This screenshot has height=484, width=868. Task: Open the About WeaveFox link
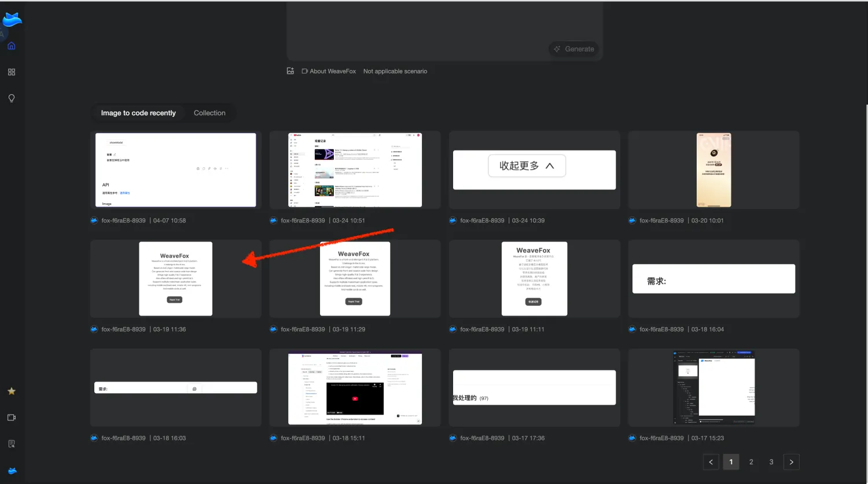333,71
